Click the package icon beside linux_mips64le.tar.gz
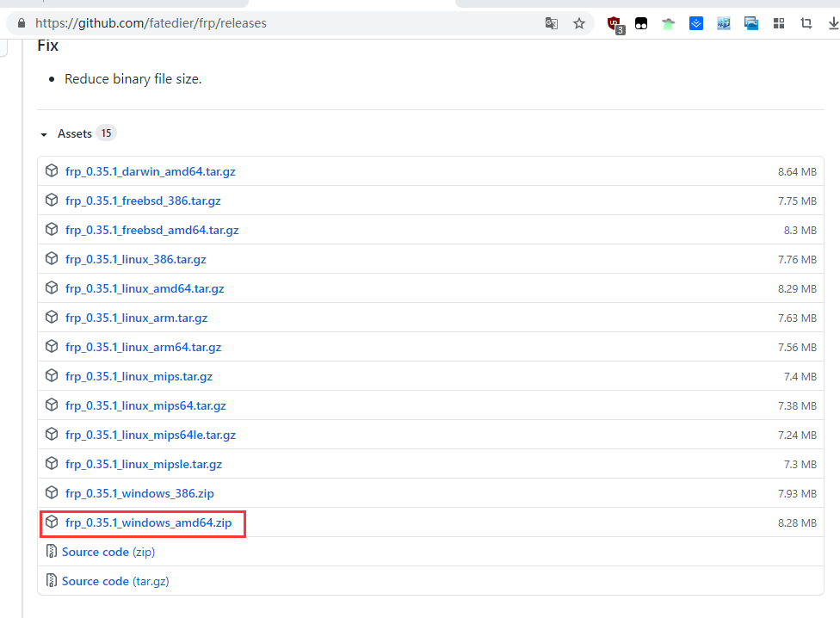The image size is (840, 618). pyautogui.click(x=52, y=434)
